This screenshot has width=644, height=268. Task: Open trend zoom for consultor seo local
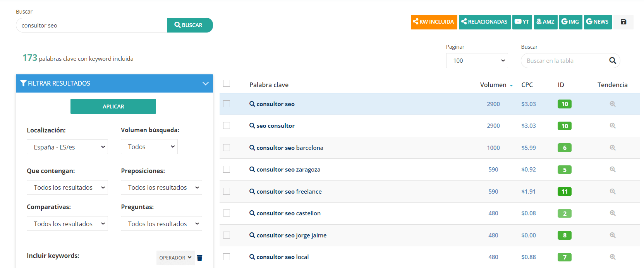click(x=612, y=257)
